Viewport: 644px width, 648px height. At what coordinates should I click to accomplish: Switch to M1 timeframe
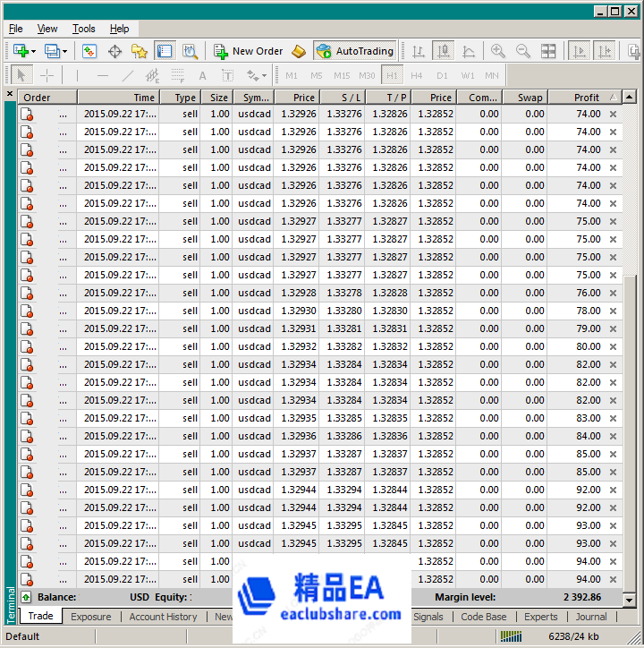(x=292, y=75)
